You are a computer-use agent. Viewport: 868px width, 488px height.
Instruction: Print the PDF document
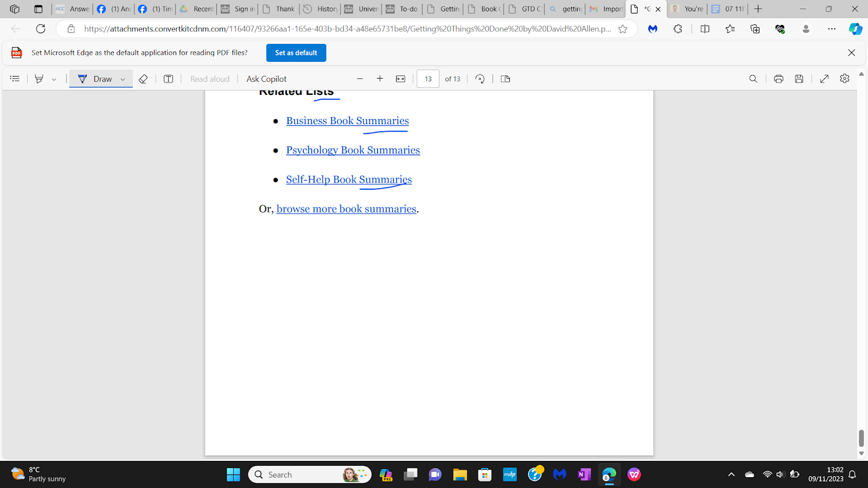[x=778, y=79]
